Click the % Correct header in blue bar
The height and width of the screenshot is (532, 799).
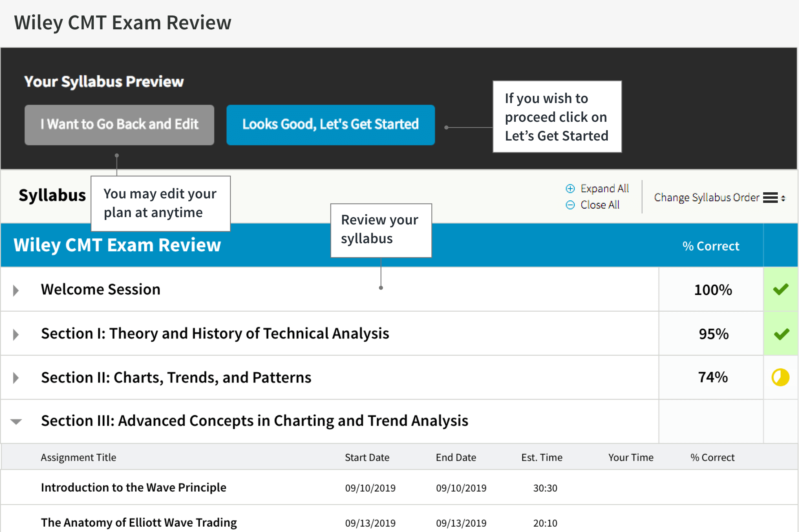(x=711, y=246)
